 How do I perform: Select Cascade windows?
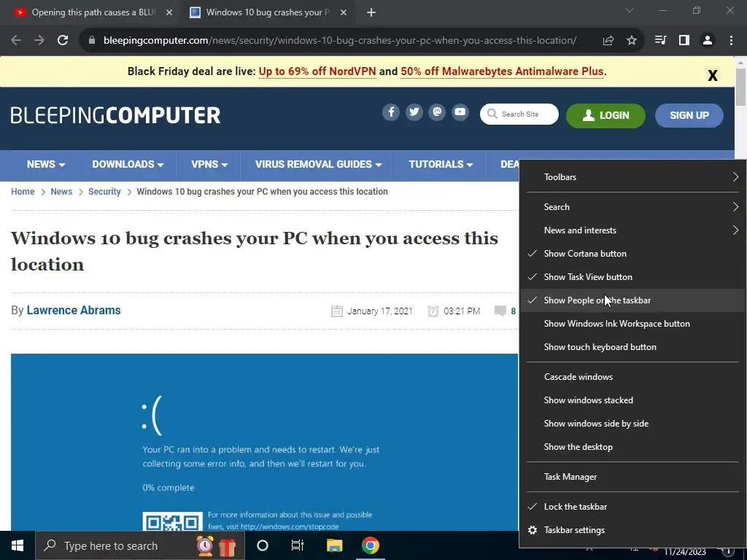(x=632, y=377)
